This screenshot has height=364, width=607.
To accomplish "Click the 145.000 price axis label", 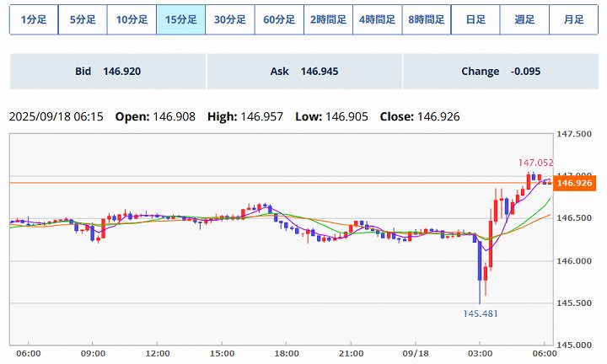I will (x=574, y=345).
